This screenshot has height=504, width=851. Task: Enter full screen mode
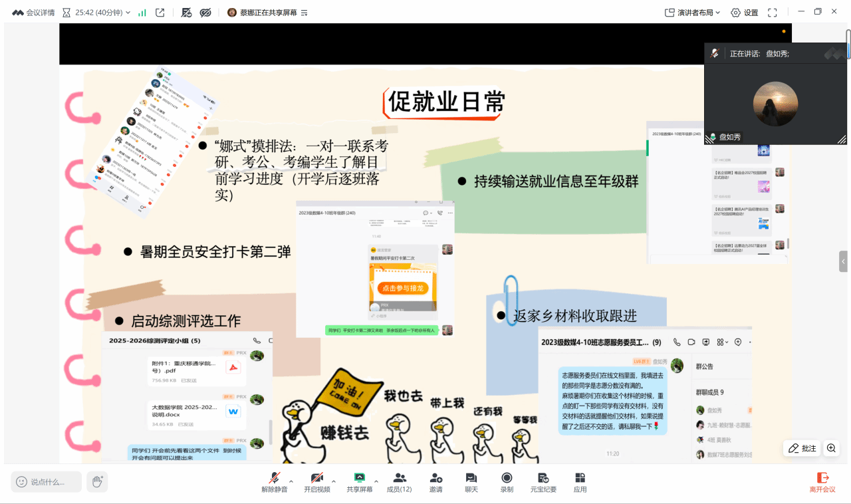773,13
